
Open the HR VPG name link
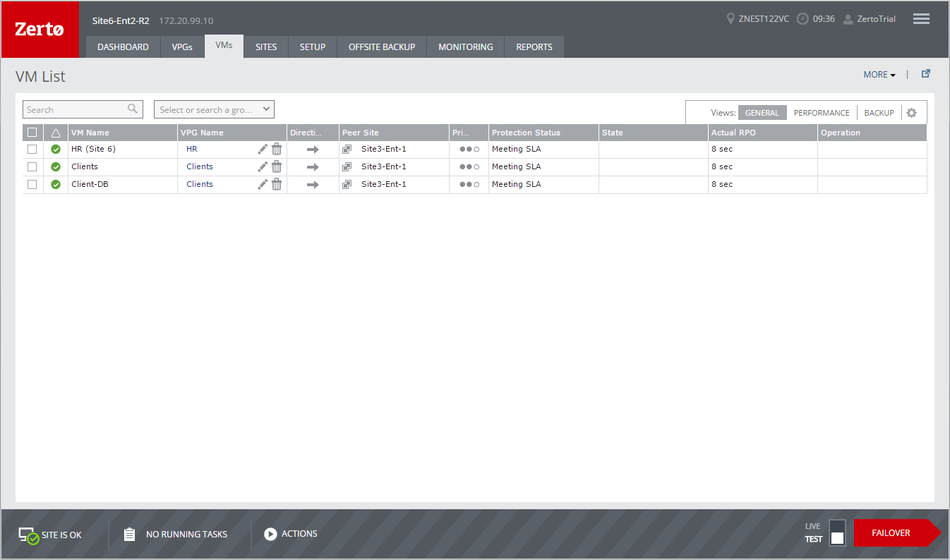(x=192, y=150)
